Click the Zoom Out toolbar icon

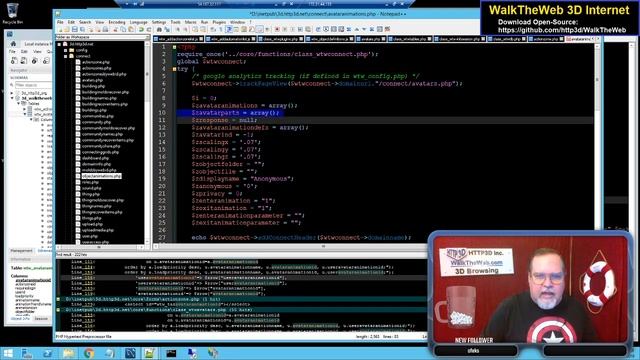185,29
